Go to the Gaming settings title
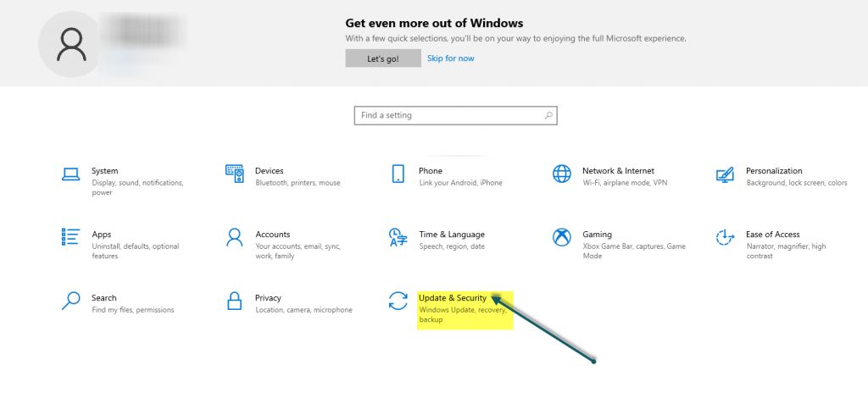868x420 pixels. (x=597, y=235)
